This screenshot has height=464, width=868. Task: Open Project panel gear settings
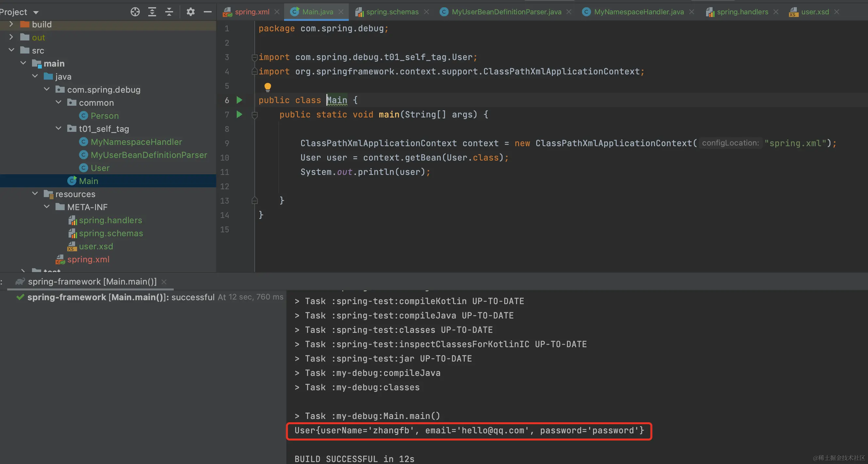coord(190,12)
